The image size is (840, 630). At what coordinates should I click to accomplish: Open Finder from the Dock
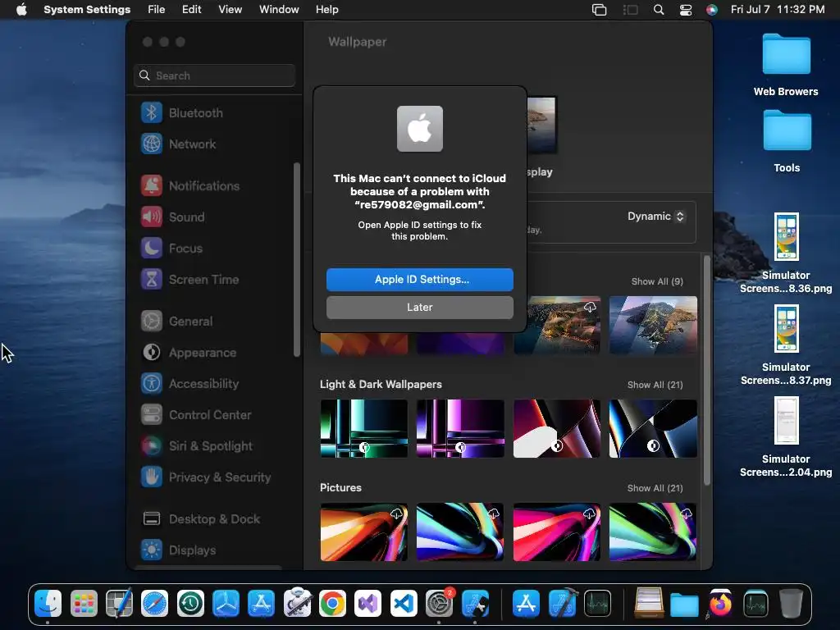pos(48,604)
